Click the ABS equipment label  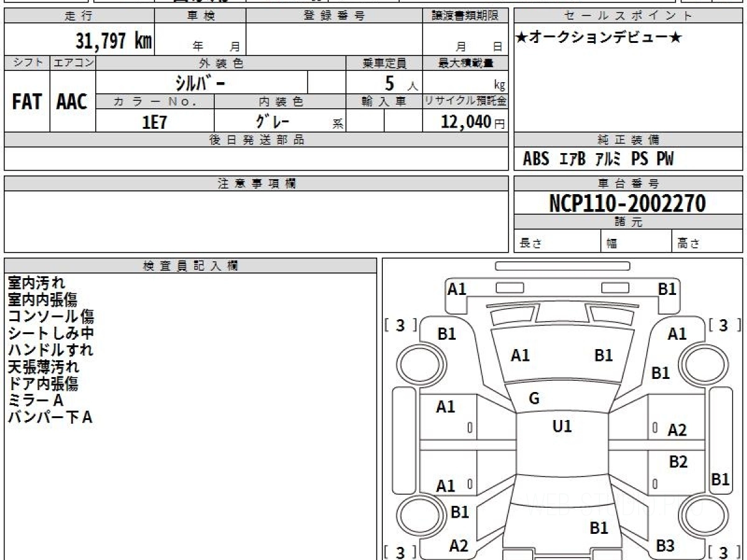pos(535,159)
